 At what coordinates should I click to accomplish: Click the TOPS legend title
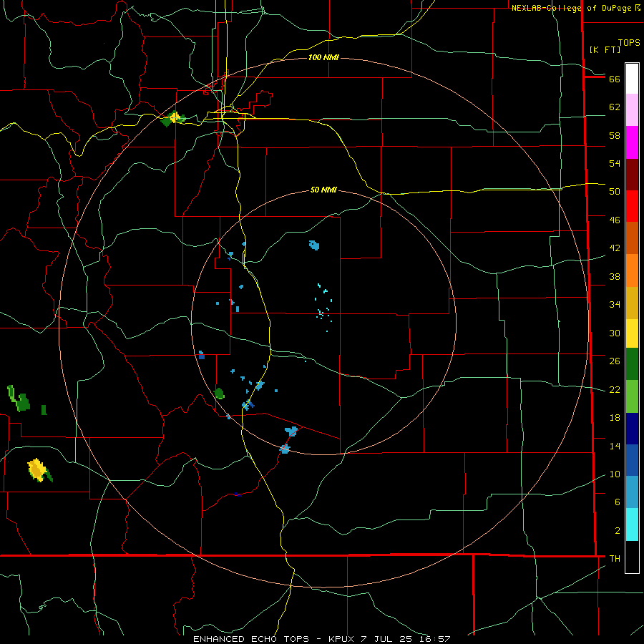(x=629, y=43)
